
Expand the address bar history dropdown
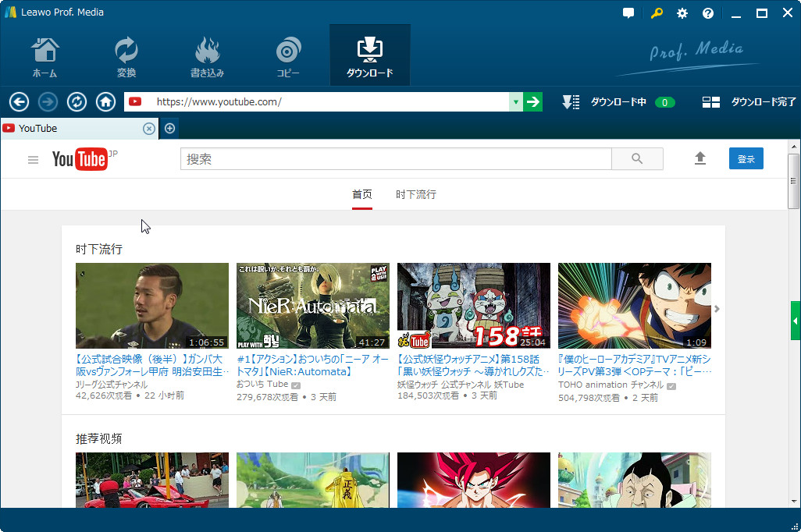[516, 101]
